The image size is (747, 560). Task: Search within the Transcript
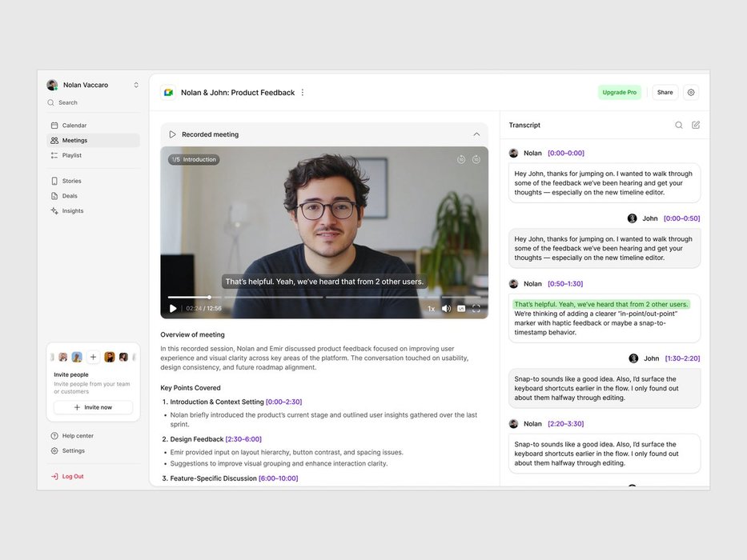point(679,126)
